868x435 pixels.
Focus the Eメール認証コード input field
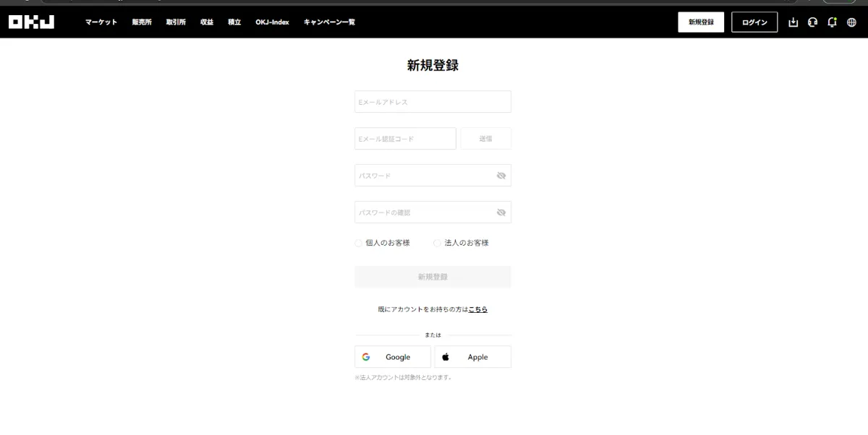(405, 139)
